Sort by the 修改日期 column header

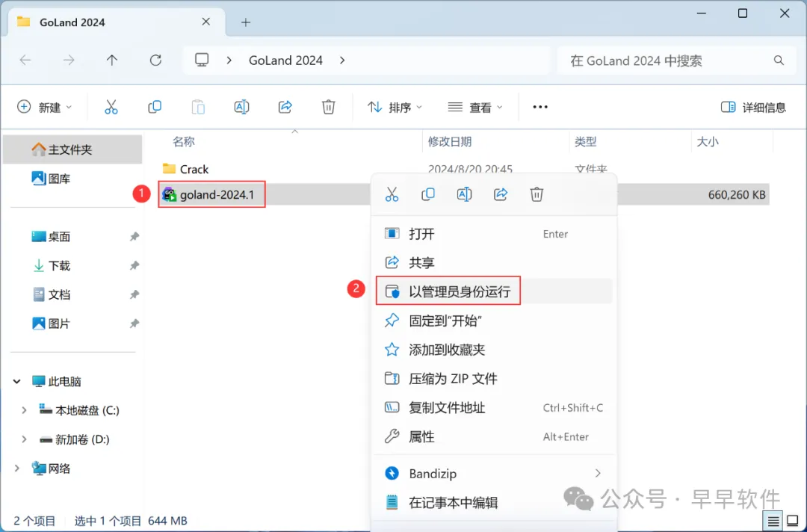[x=450, y=141]
